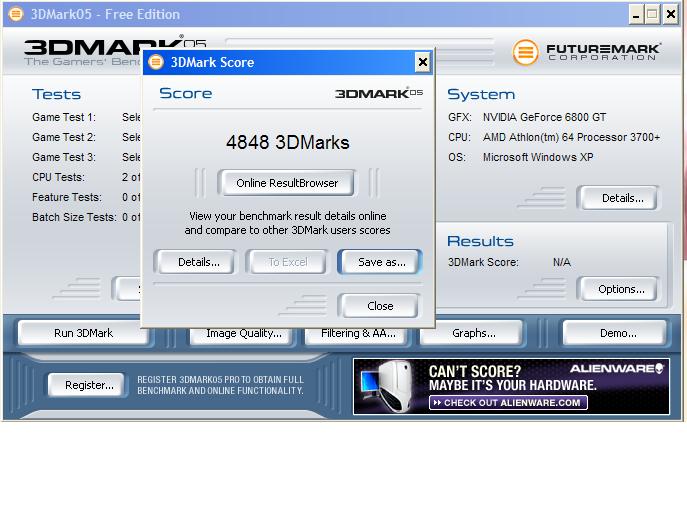Click the Online ResultBrowser button
Image resolution: width=687 pixels, height=512 pixels.
click(287, 183)
